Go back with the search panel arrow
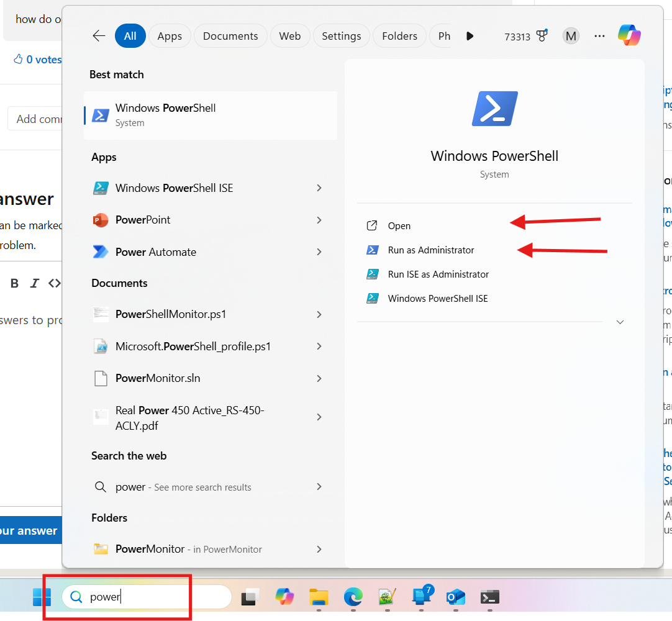Screen dimensions: 672x621 coord(99,36)
